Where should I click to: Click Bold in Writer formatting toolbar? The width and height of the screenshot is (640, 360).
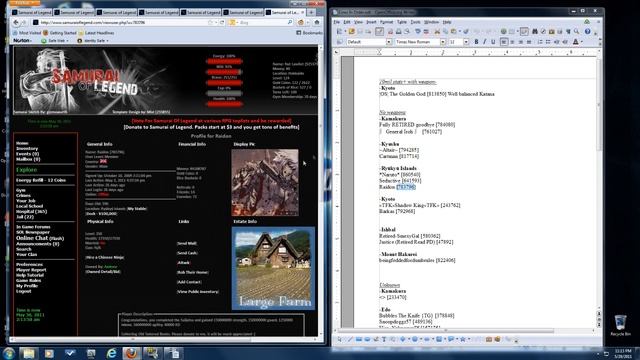click(x=476, y=42)
